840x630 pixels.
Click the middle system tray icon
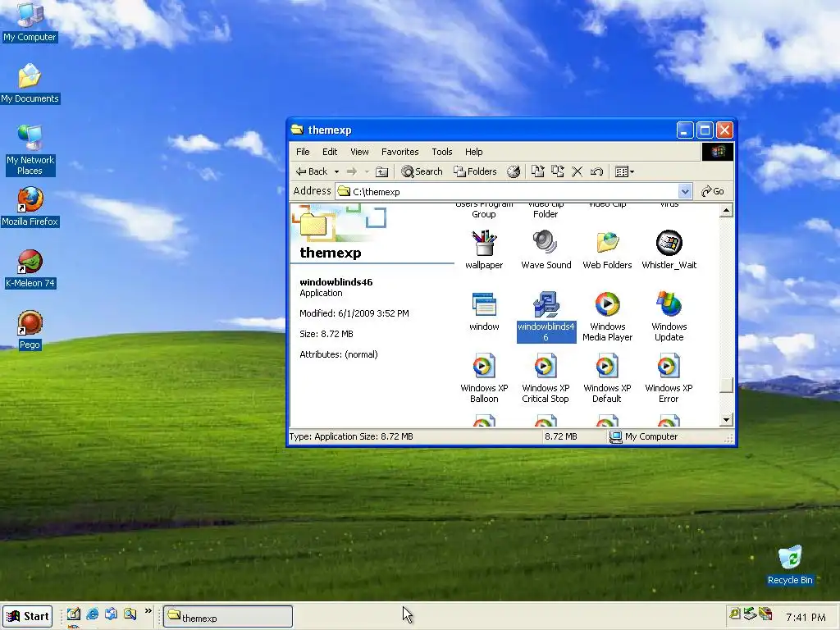pos(750,614)
